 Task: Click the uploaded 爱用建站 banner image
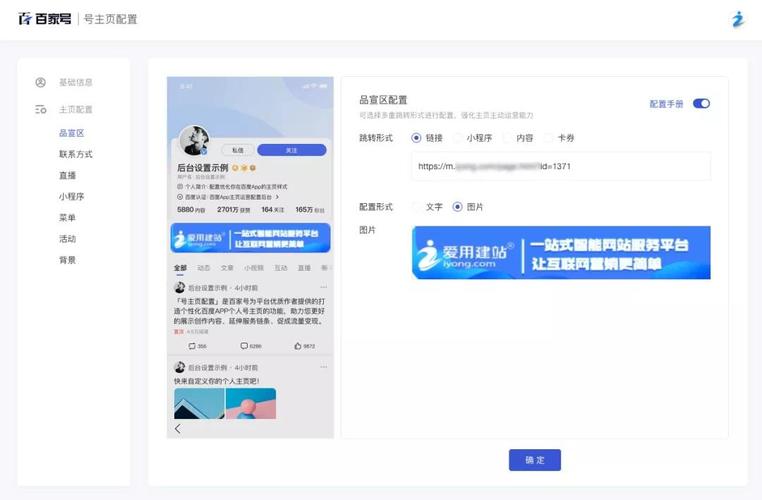point(561,253)
